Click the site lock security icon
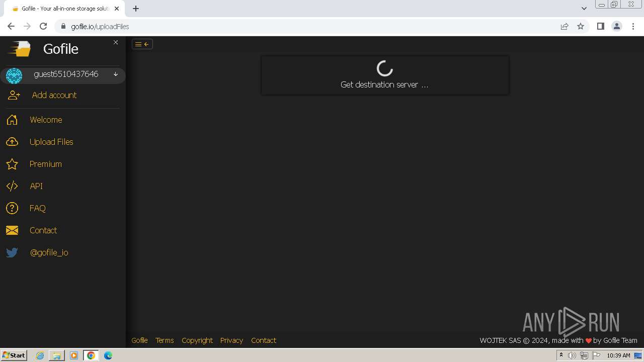The image size is (644, 362). point(63,27)
